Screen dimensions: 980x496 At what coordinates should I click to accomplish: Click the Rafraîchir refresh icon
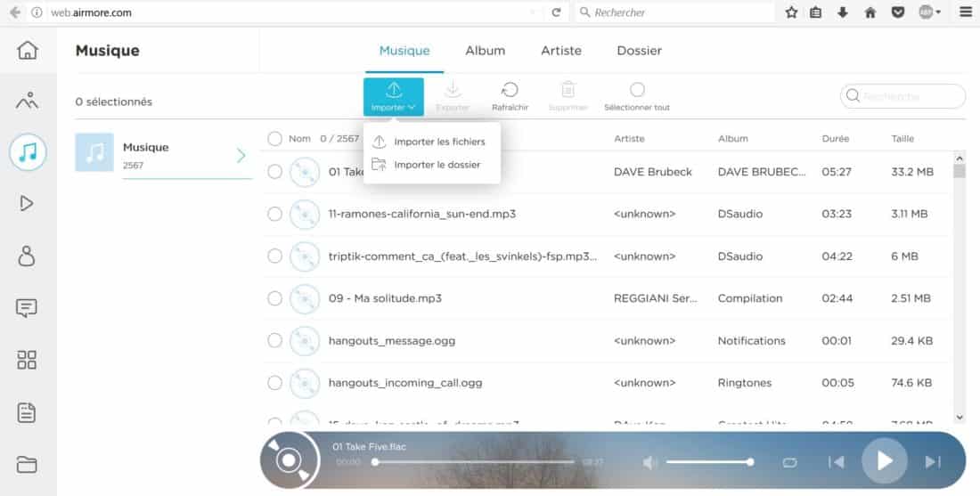[510, 90]
